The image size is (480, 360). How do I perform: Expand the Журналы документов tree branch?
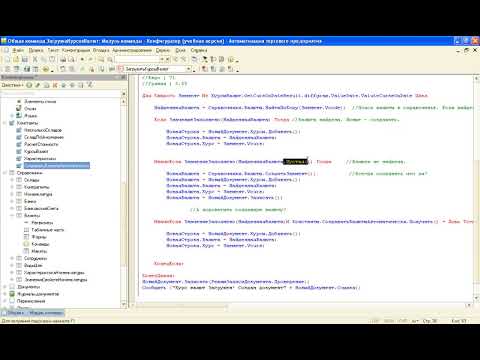(x=5, y=294)
